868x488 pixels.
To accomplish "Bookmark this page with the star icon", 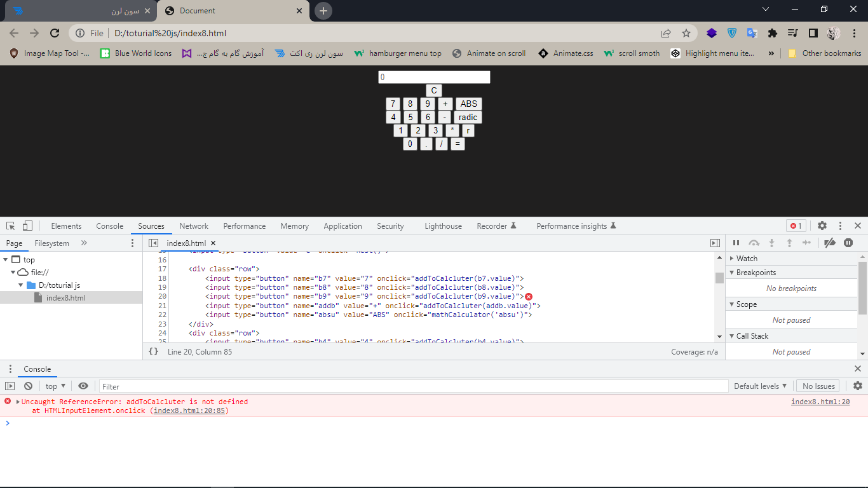I will click(686, 33).
